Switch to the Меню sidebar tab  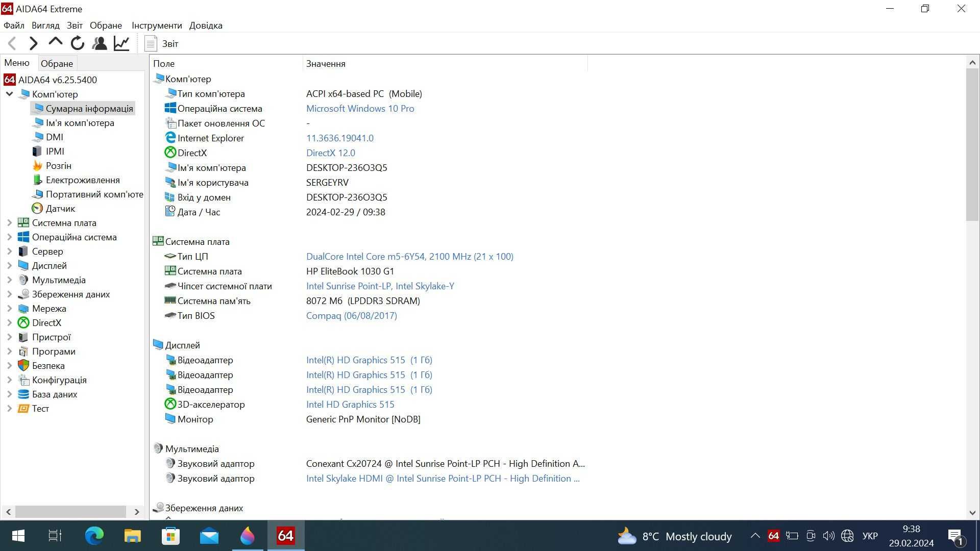(17, 63)
